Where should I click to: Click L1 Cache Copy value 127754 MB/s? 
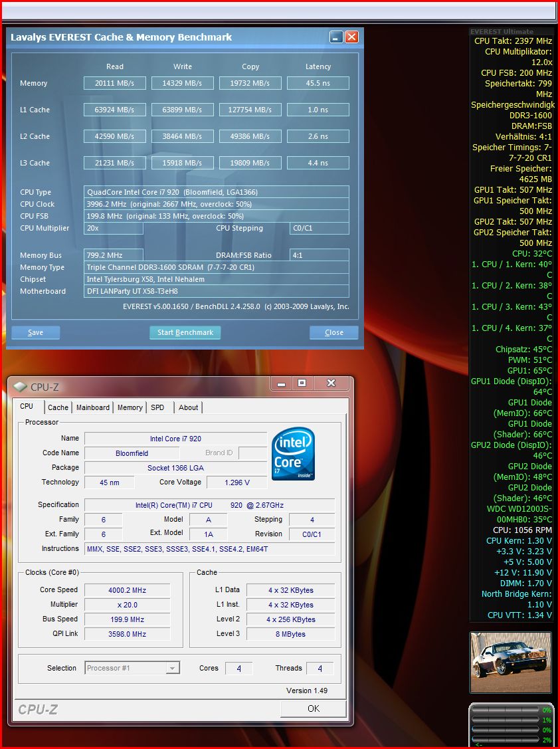coord(250,110)
